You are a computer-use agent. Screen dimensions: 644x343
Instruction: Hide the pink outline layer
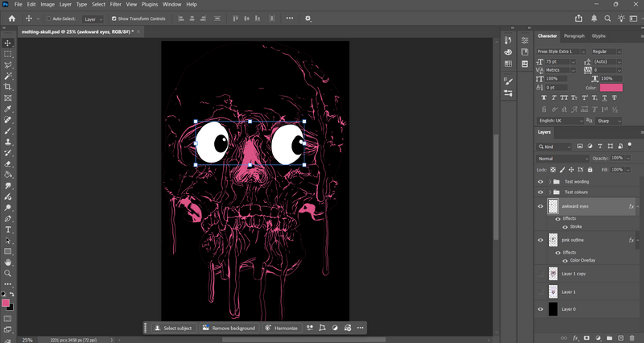coord(540,240)
